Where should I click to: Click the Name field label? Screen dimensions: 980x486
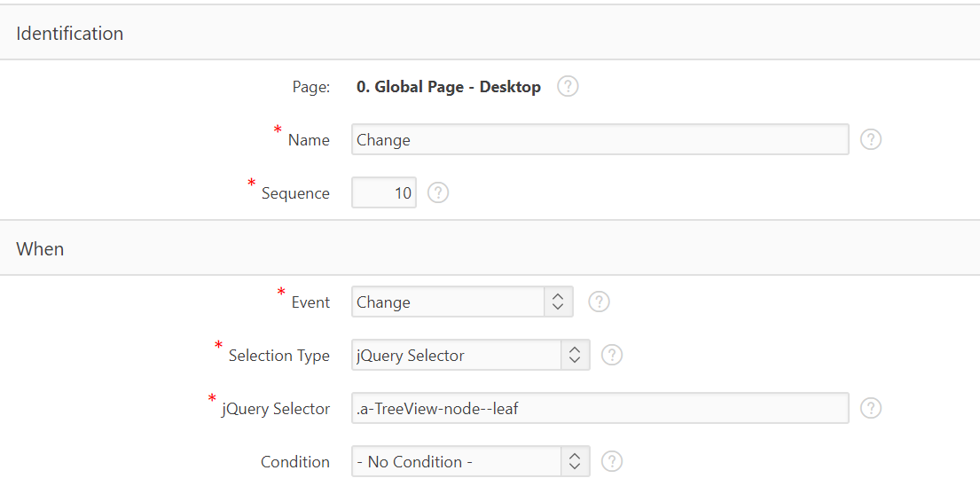309,140
